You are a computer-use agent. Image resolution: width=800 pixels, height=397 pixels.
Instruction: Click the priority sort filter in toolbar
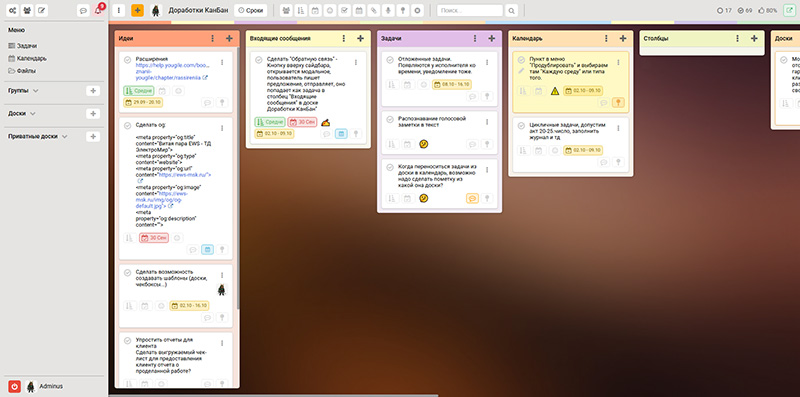[x=301, y=10]
